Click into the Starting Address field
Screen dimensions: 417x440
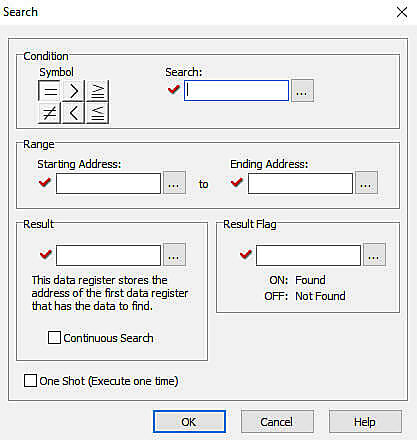(x=108, y=183)
